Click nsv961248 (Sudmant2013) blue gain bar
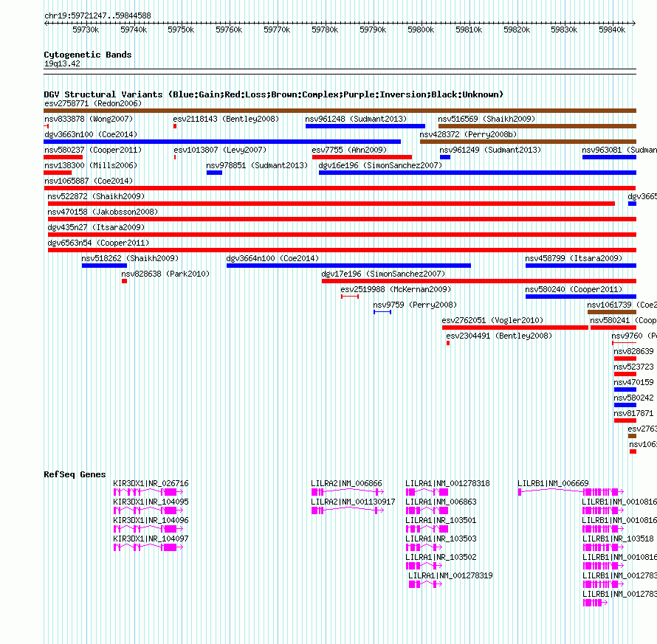 (365, 126)
